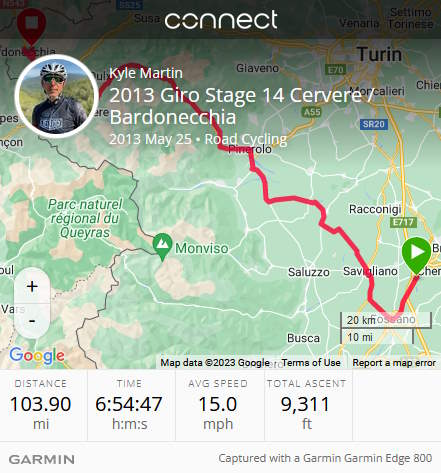
Task: Open the Garmin logo in footer
Action: click(x=42, y=460)
